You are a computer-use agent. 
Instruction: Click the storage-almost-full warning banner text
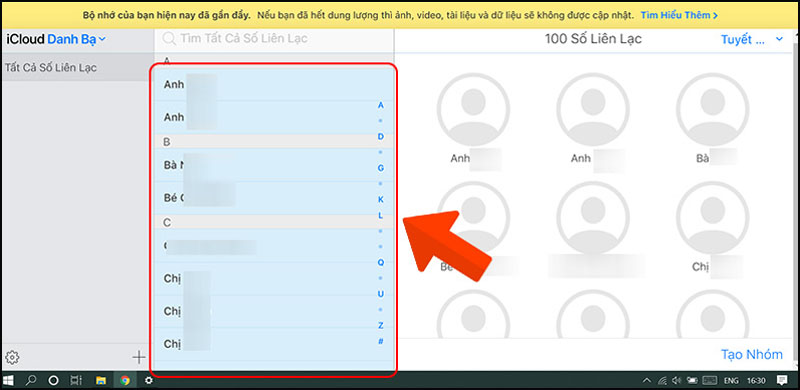(359, 15)
